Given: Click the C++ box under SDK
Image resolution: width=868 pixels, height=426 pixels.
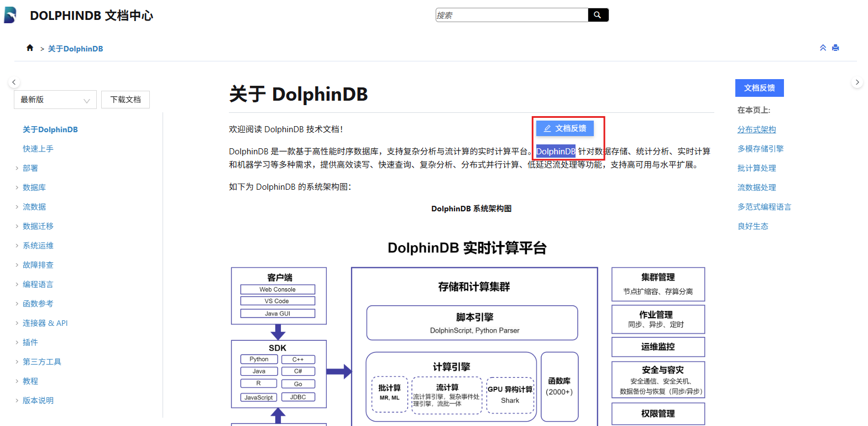Looking at the screenshot, I should pos(298,360).
